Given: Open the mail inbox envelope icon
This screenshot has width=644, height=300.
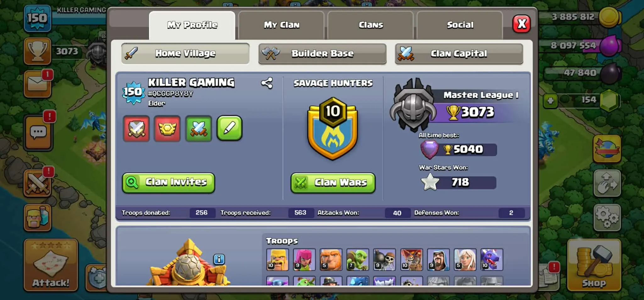Looking at the screenshot, I should point(37,84).
